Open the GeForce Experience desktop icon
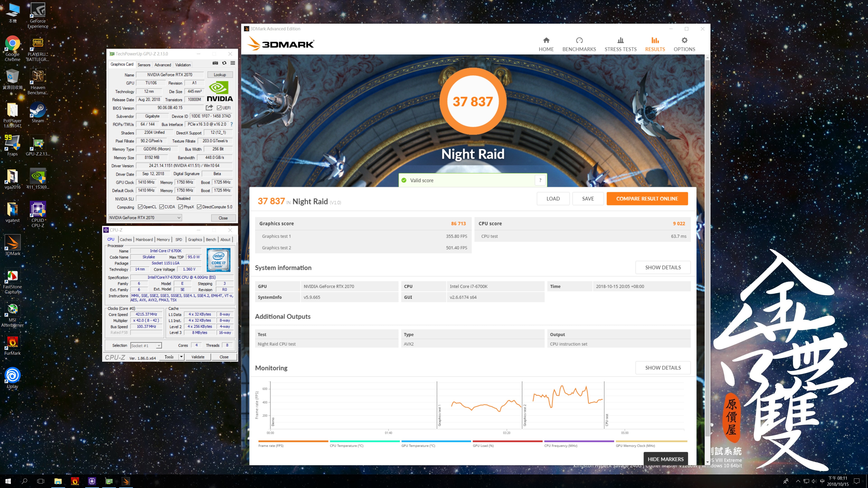Screen dimensions: 868x488 pyautogui.click(x=38, y=16)
